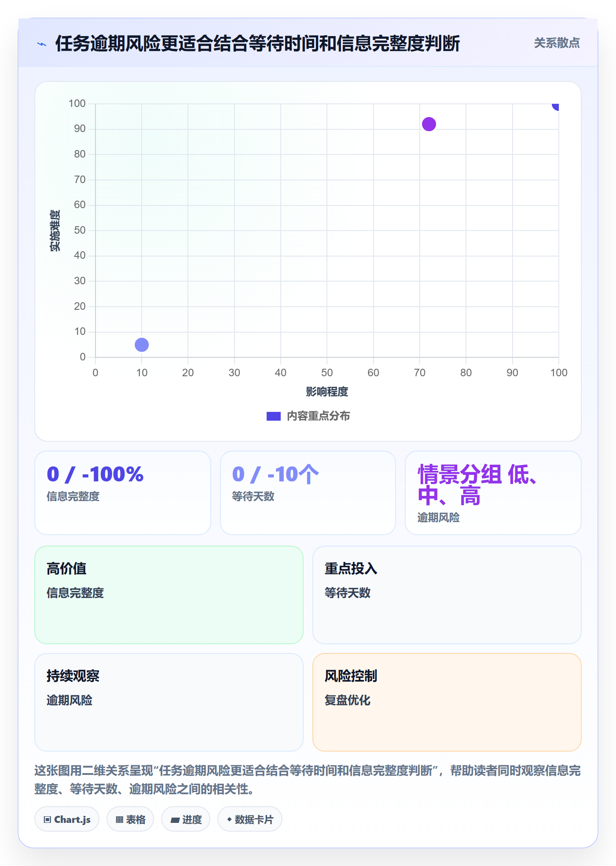The height and width of the screenshot is (866, 616).
Task: Open the 0 / -100% 信息完整度 card
Action: (x=123, y=493)
